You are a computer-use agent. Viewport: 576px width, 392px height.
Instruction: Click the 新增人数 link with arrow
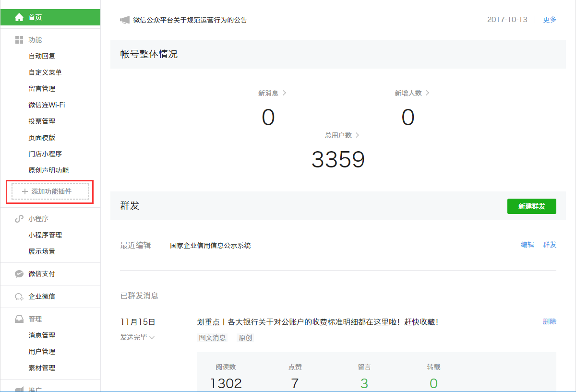pyautogui.click(x=412, y=93)
